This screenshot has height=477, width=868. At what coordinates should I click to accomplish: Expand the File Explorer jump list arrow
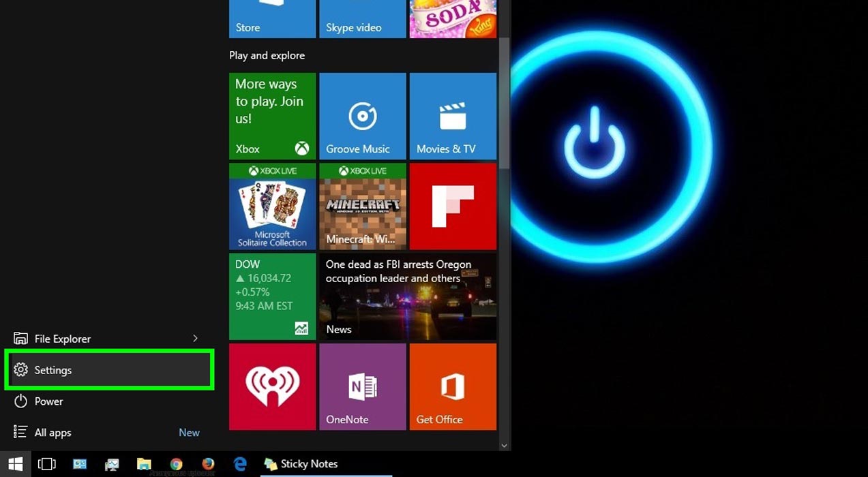pyautogui.click(x=195, y=339)
